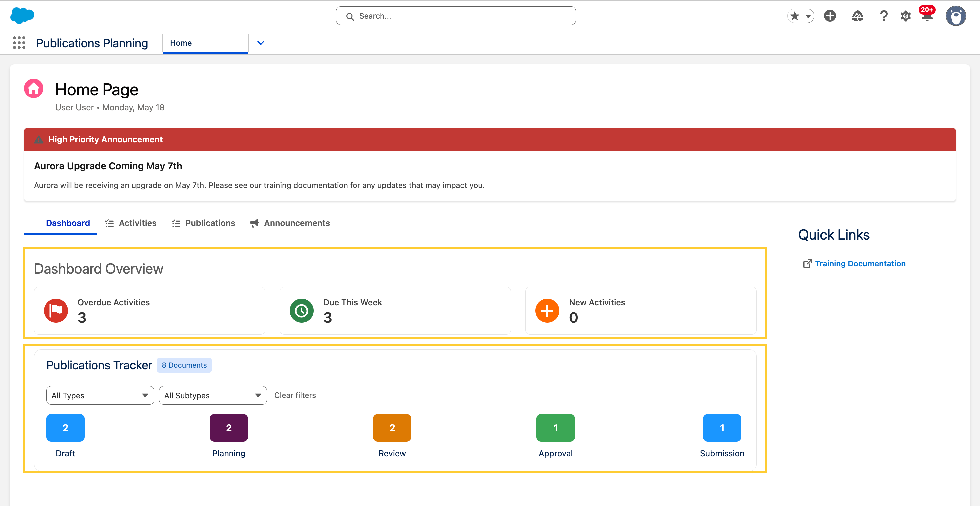This screenshot has height=506, width=980.
Task: Select the green Approval stage tile
Action: click(555, 428)
